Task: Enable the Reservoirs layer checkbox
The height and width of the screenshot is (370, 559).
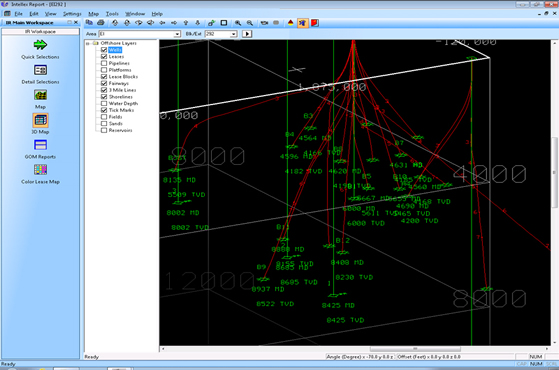Action: [x=104, y=130]
